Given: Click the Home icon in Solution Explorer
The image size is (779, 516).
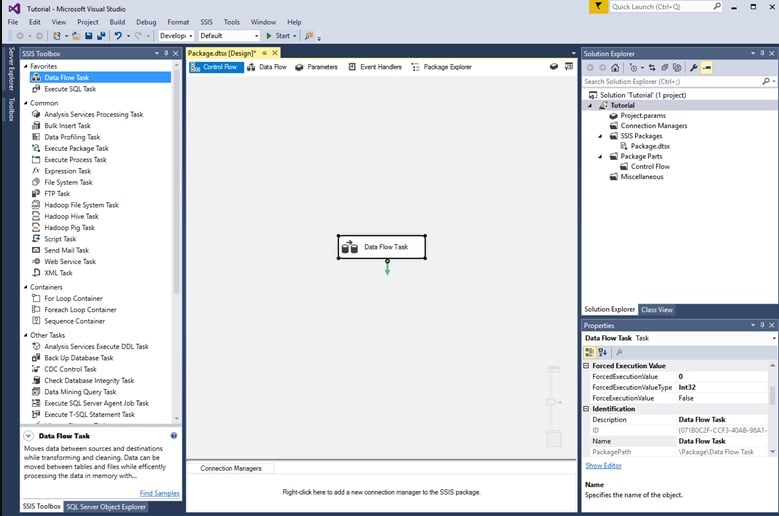Looking at the screenshot, I should click(615, 68).
